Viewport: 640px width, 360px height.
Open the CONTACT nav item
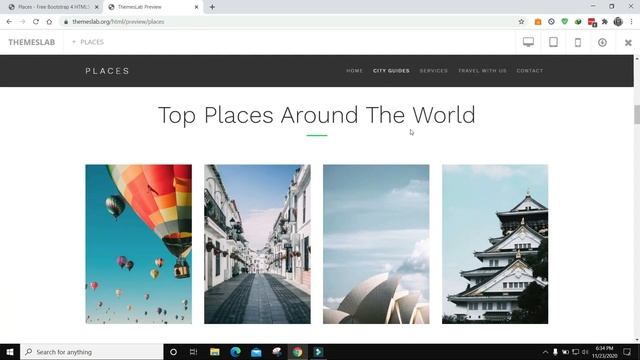(530, 71)
